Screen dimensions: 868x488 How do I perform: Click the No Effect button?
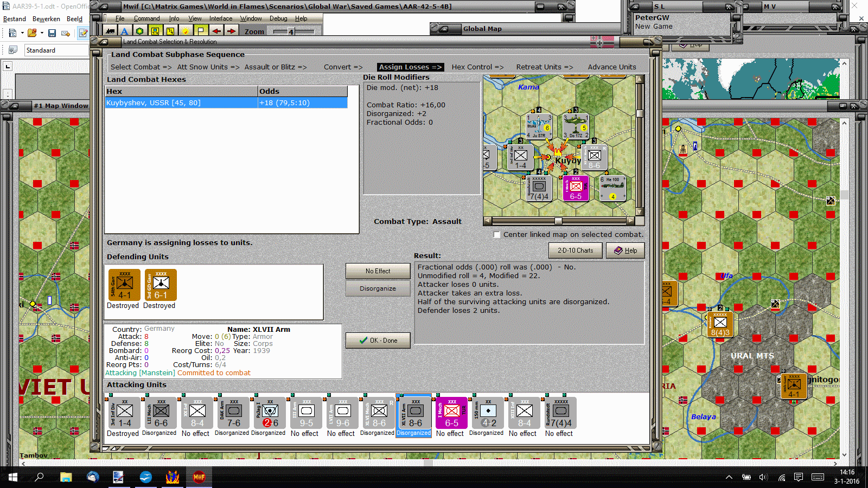tap(378, 271)
